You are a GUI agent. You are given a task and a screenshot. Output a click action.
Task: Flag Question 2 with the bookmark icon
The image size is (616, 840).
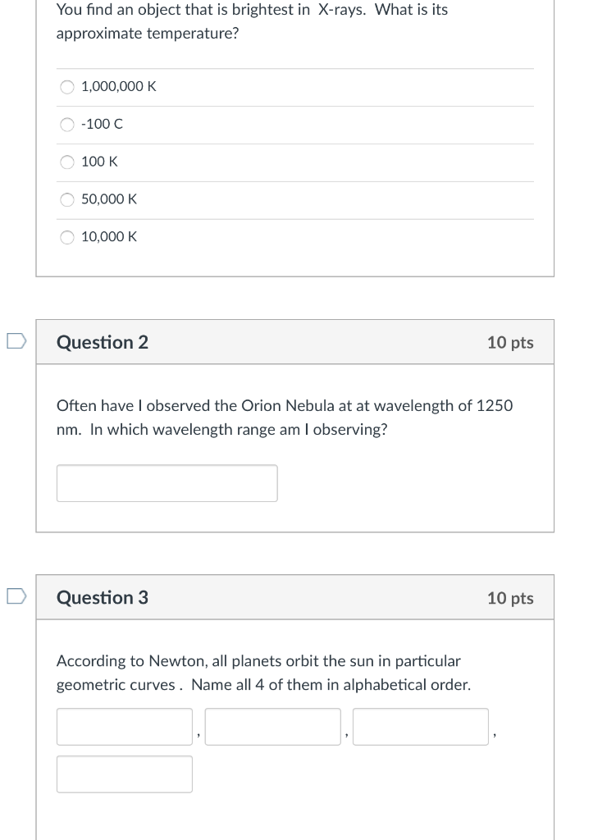tap(16, 340)
